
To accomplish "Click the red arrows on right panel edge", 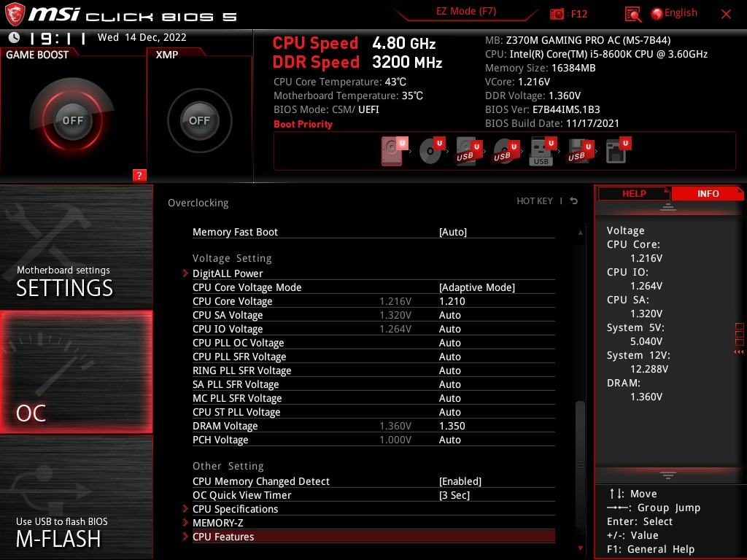I will click(x=738, y=352).
